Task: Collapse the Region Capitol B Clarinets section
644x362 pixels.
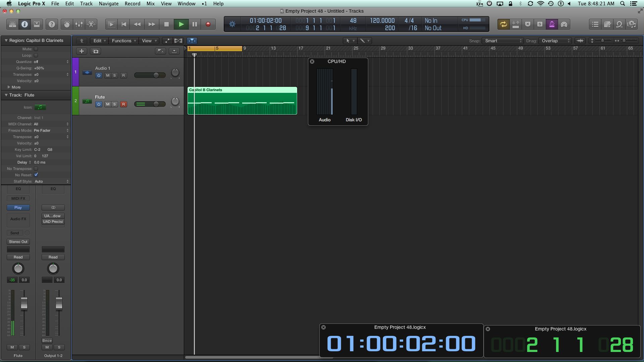Action: [x=6, y=40]
